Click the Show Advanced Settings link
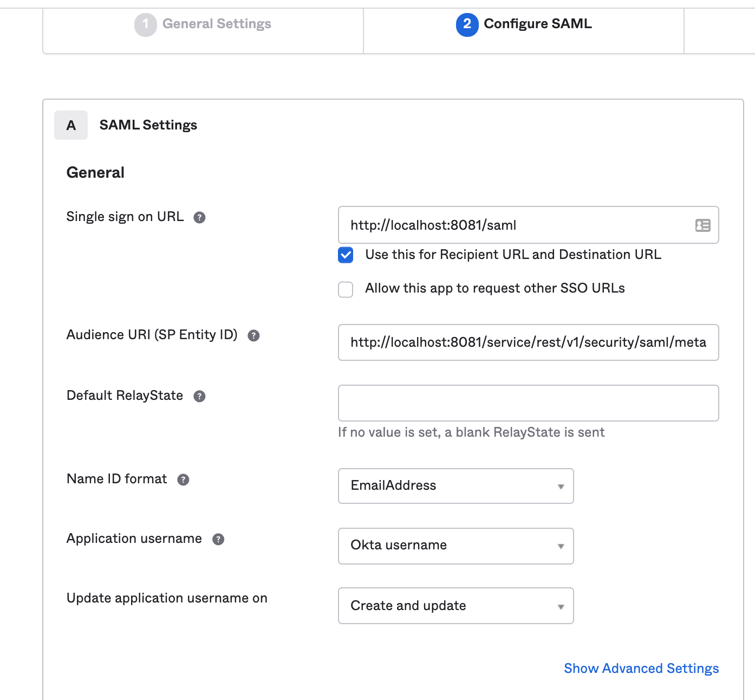The image size is (755, 700). pyautogui.click(x=641, y=669)
